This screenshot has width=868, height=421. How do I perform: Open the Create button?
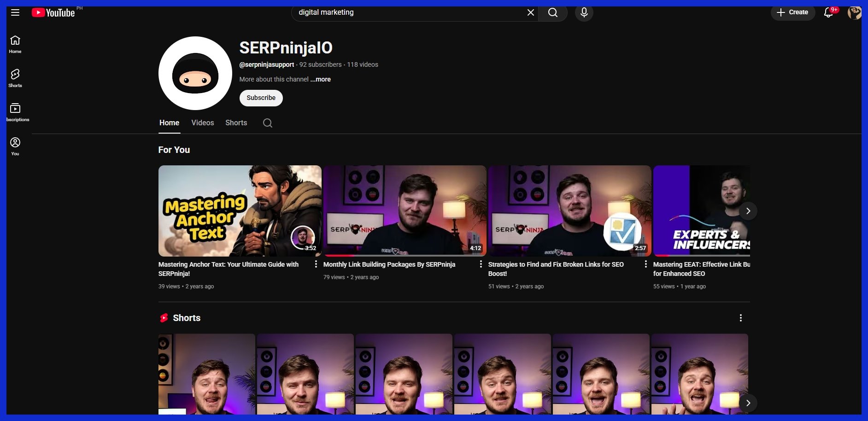792,12
